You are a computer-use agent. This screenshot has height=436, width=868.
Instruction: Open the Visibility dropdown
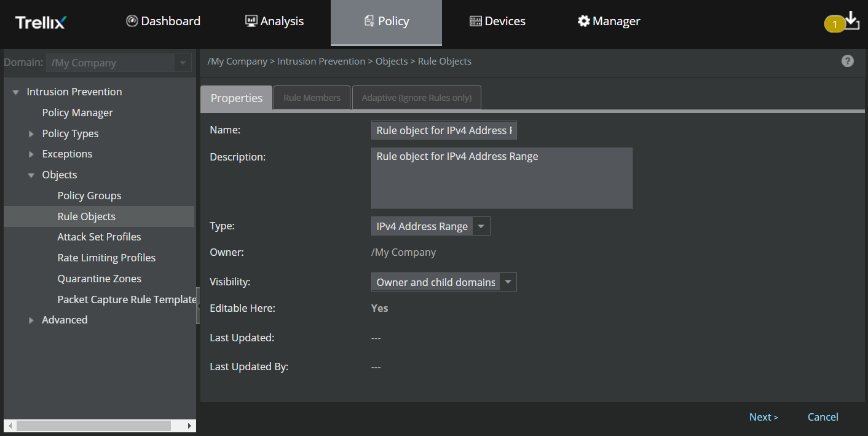coord(444,282)
